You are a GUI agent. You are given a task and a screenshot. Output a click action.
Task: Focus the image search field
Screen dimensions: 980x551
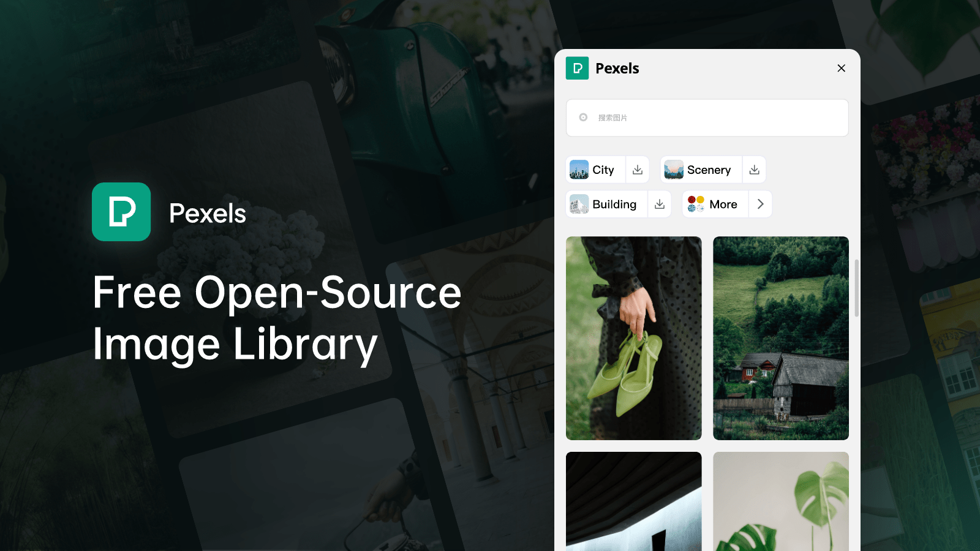(x=707, y=118)
